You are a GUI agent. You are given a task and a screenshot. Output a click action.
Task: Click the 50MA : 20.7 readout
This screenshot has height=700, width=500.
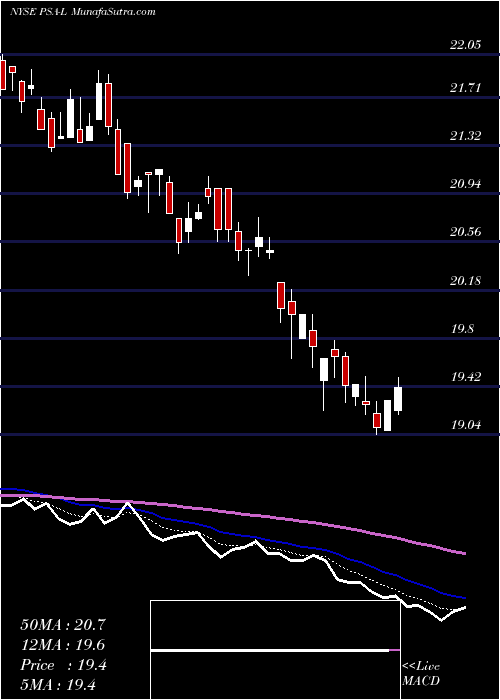(x=63, y=624)
